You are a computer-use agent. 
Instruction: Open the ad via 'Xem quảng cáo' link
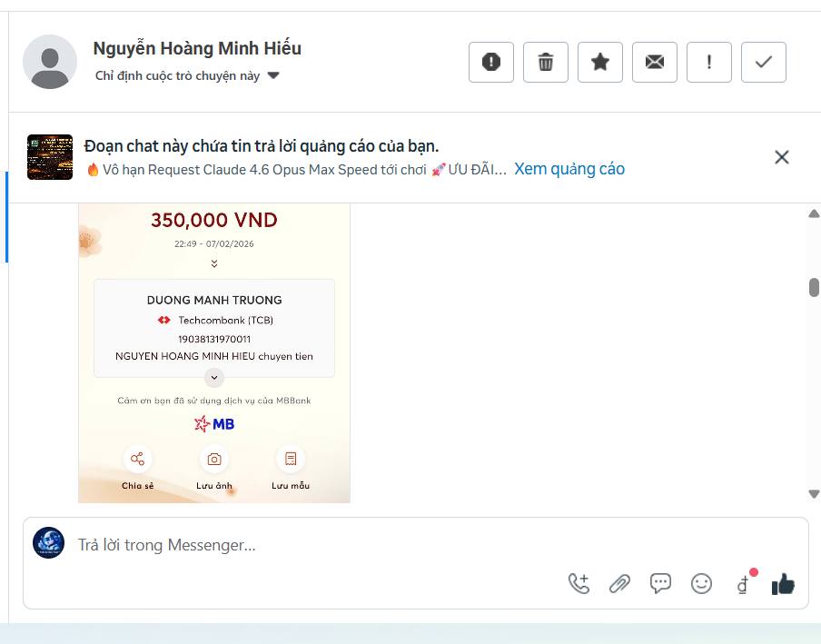point(569,169)
